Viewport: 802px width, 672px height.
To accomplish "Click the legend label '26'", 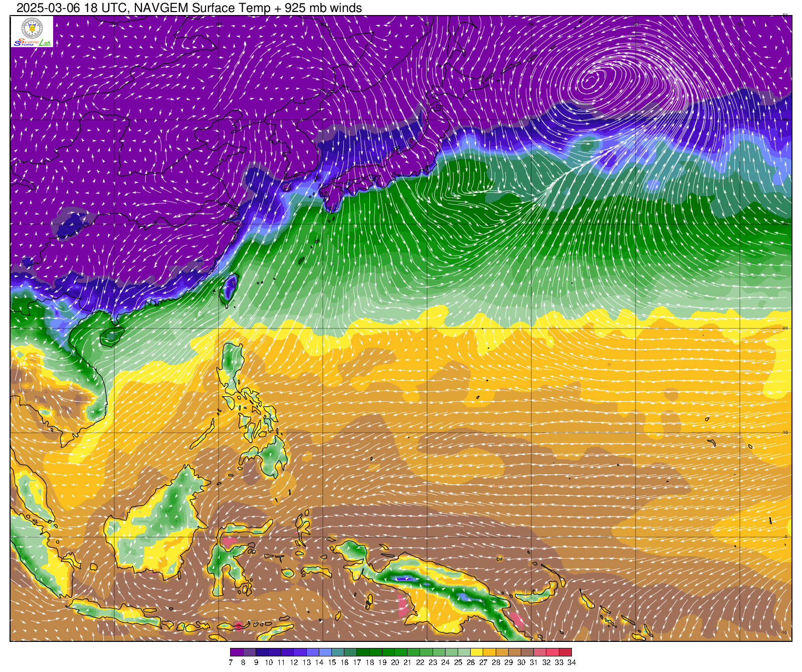I will [x=471, y=662].
